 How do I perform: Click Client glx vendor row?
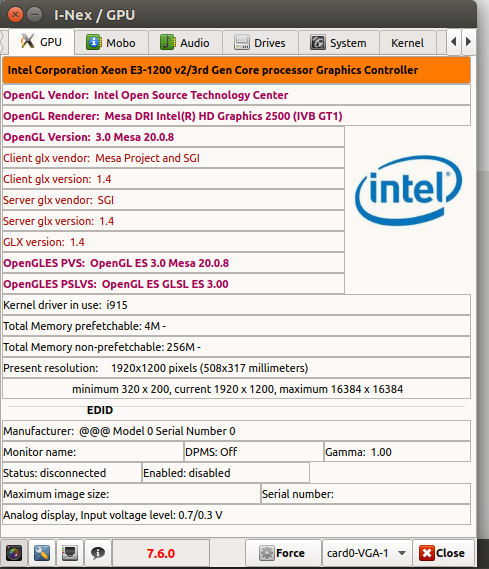coord(173,158)
